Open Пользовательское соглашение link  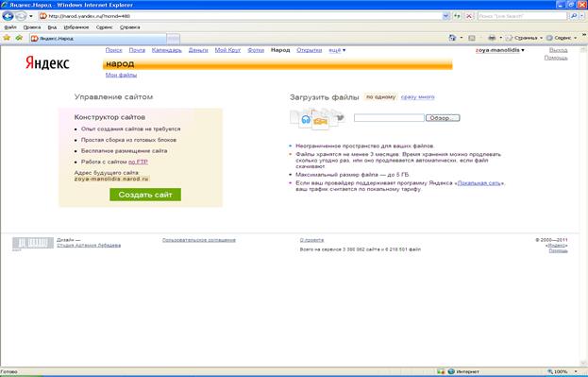tap(199, 240)
